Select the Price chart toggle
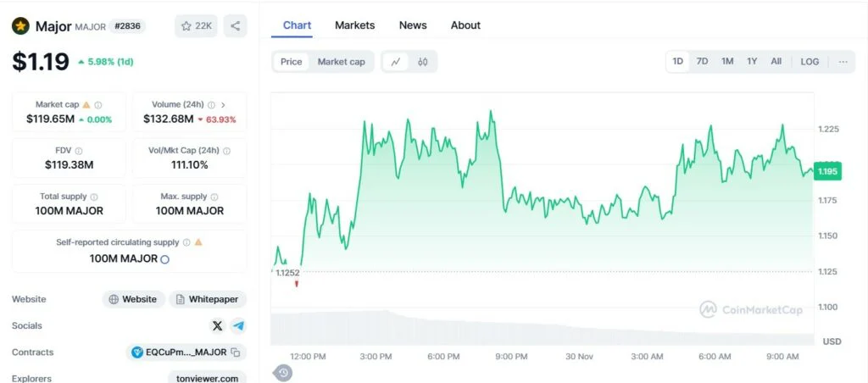 [x=291, y=62]
